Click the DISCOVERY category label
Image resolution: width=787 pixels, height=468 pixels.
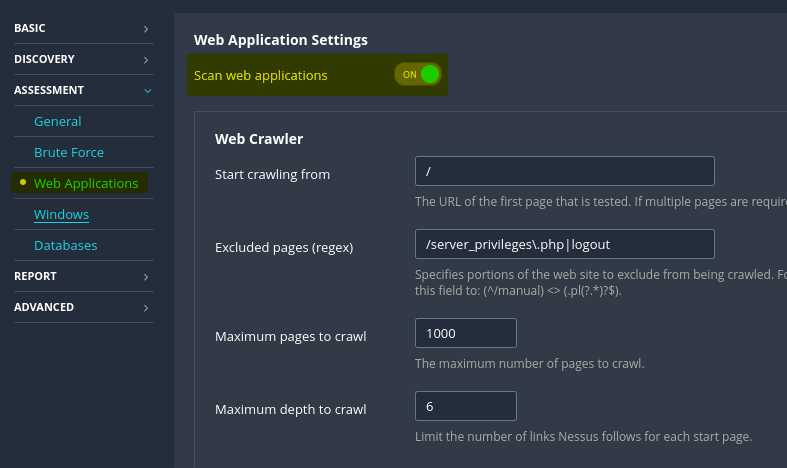click(x=44, y=60)
